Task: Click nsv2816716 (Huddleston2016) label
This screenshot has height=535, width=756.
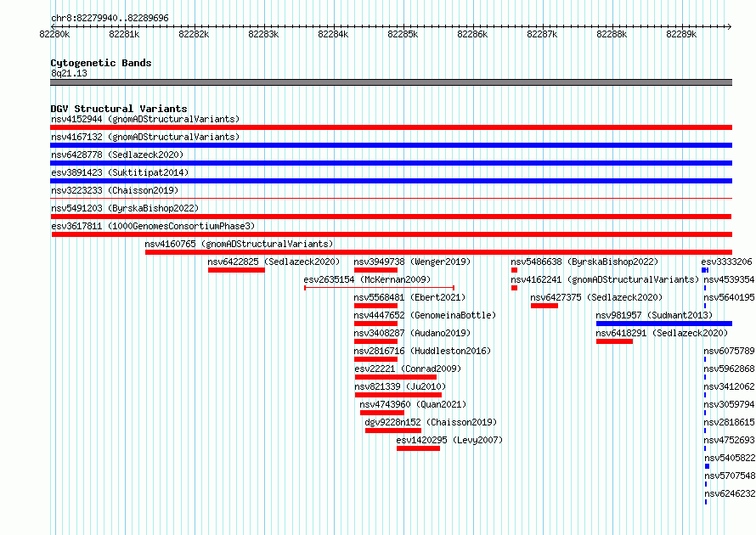Action: (x=422, y=351)
